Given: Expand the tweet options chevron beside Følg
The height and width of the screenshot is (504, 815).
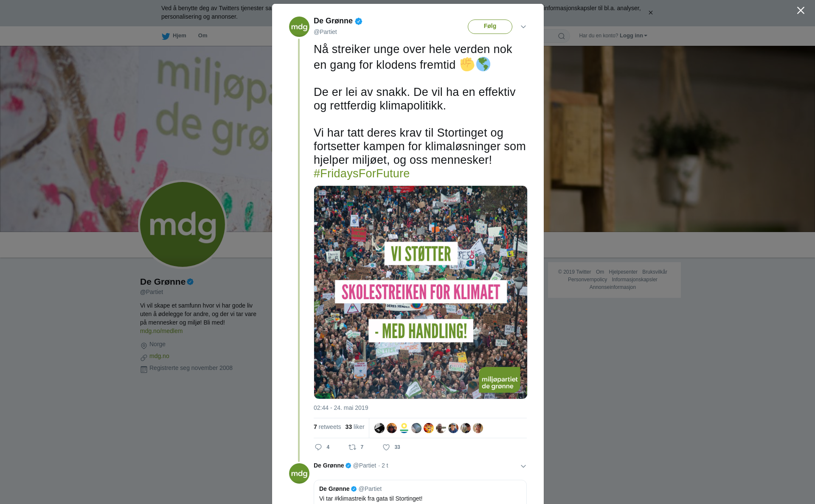Looking at the screenshot, I should [x=523, y=27].
